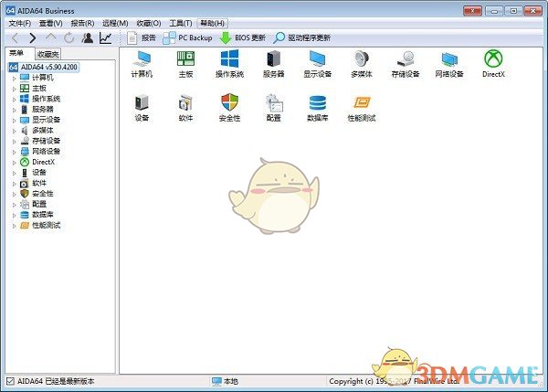Switch to the 收藏夹 tab

(x=47, y=54)
